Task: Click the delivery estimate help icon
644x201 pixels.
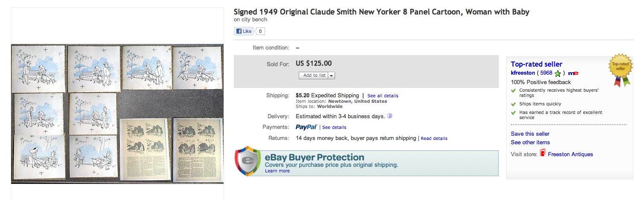Action: pyautogui.click(x=390, y=116)
